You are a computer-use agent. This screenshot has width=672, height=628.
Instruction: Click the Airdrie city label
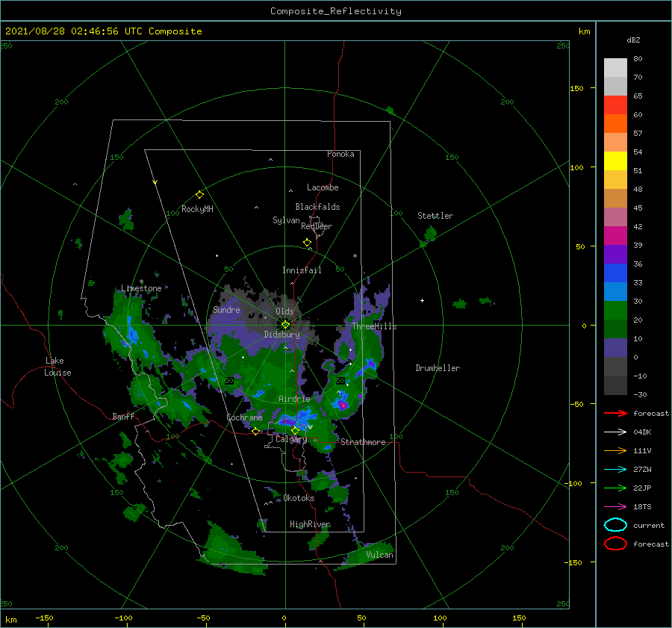tap(294, 399)
